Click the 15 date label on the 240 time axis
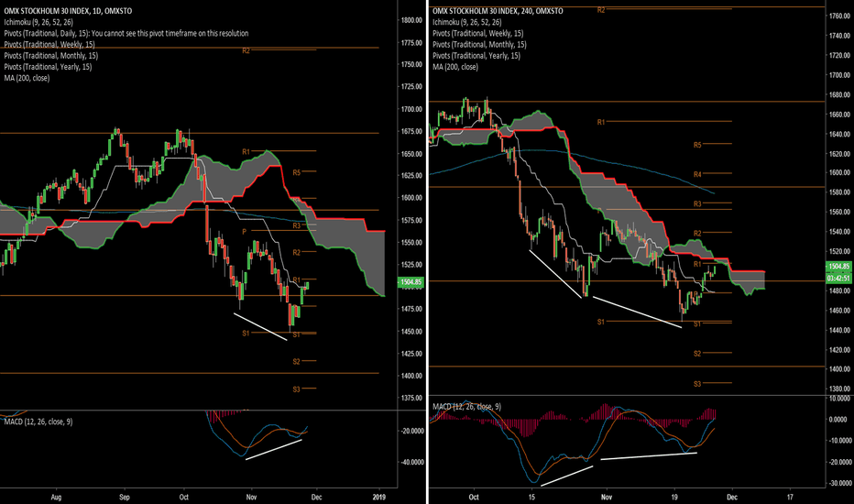Screen dimensions: 854x504 pos(532,497)
